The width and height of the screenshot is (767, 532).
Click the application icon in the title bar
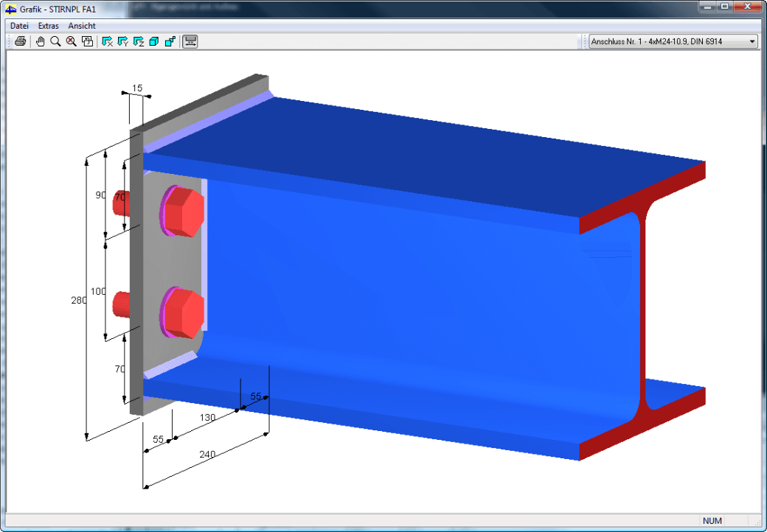(x=11, y=9)
